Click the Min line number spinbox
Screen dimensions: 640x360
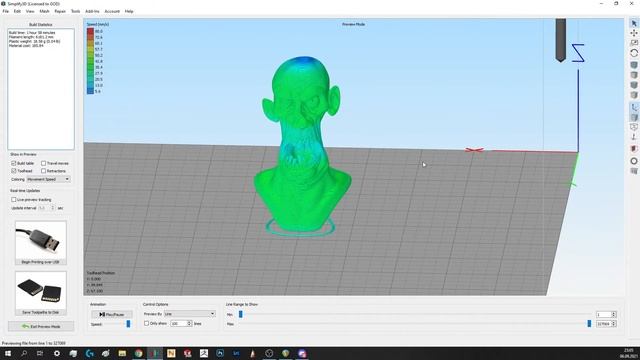pyautogui.click(x=606, y=314)
